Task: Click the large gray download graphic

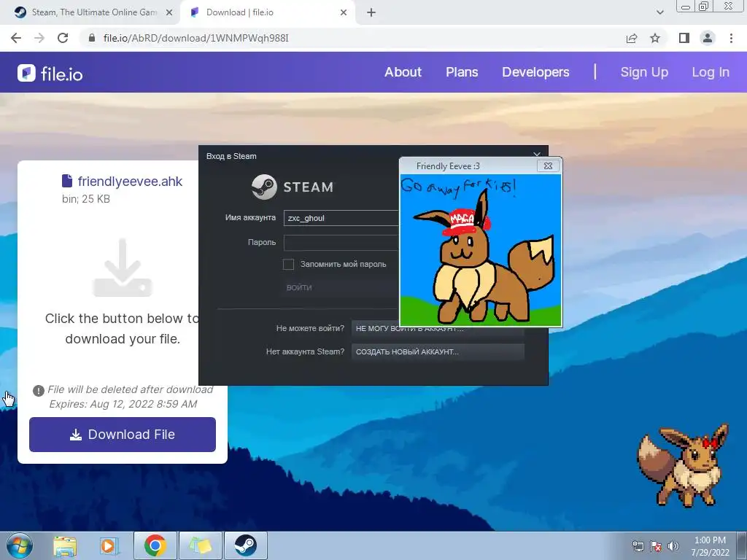Action: [123, 268]
